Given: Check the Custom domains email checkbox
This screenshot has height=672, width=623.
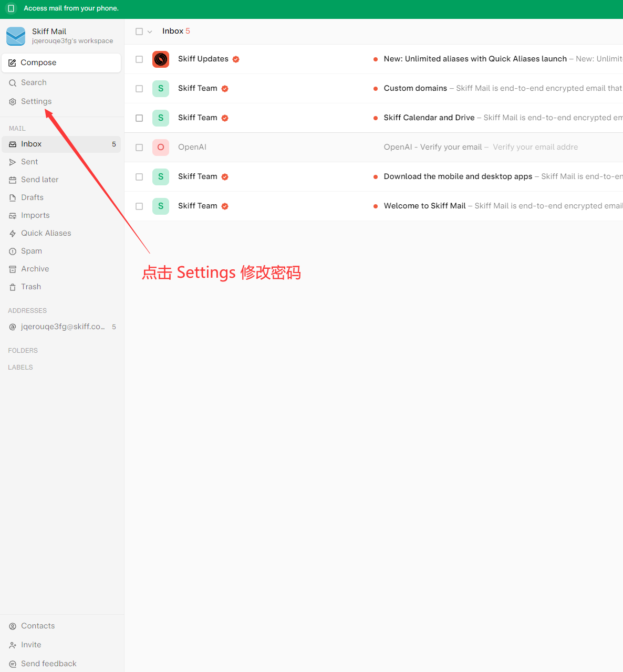Looking at the screenshot, I should (x=139, y=89).
